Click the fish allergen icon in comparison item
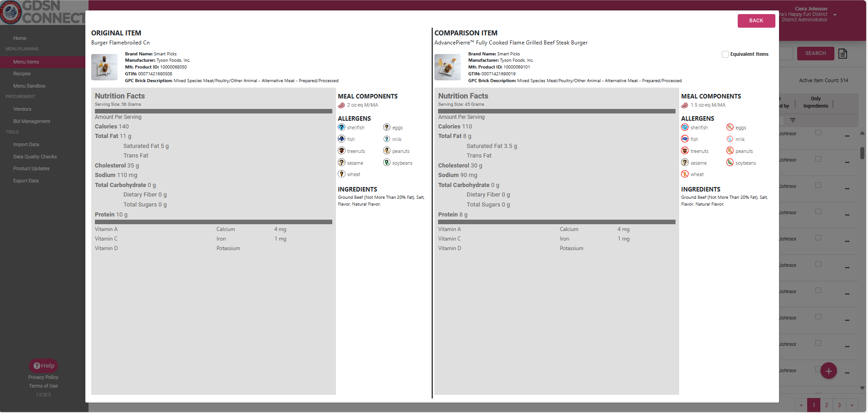This screenshot has width=868, height=413. 685,139
